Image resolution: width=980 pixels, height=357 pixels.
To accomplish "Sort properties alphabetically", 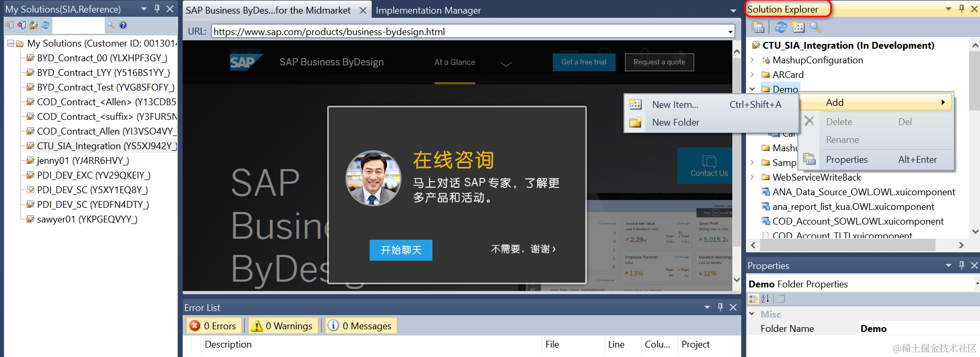I will [765, 299].
